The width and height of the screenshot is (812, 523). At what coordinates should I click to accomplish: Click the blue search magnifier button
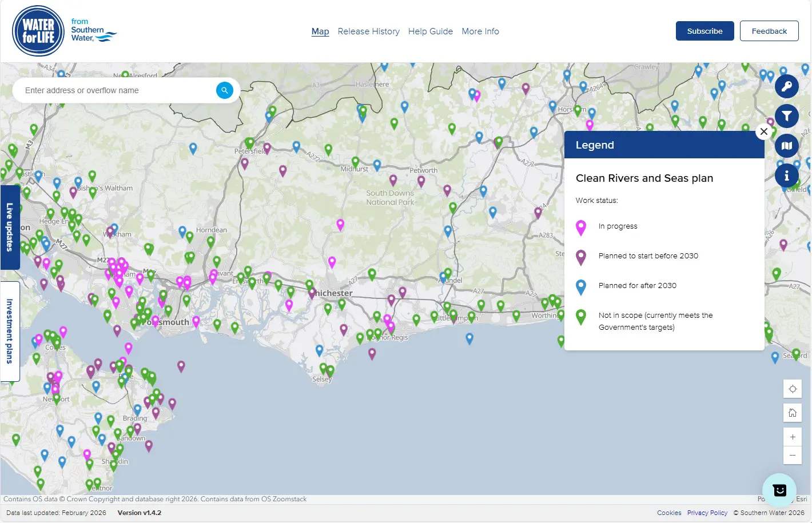point(225,90)
